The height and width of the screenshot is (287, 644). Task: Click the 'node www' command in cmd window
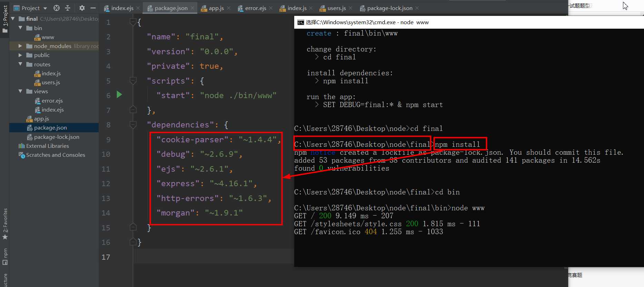click(x=468, y=208)
